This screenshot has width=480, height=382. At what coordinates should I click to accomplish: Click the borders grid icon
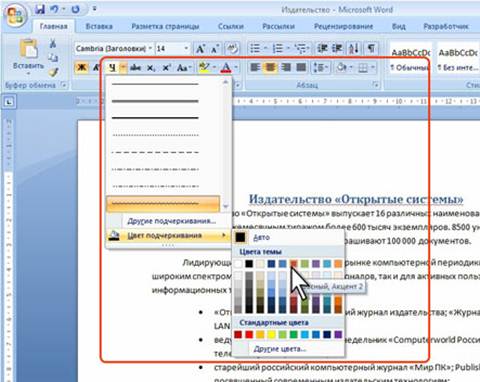[x=363, y=68]
